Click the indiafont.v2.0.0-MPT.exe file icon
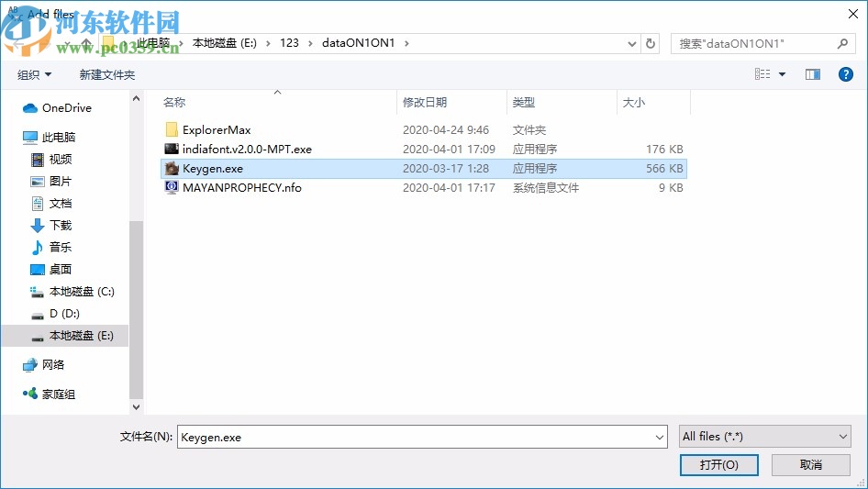Image resolution: width=868 pixels, height=489 pixels. 172,149
